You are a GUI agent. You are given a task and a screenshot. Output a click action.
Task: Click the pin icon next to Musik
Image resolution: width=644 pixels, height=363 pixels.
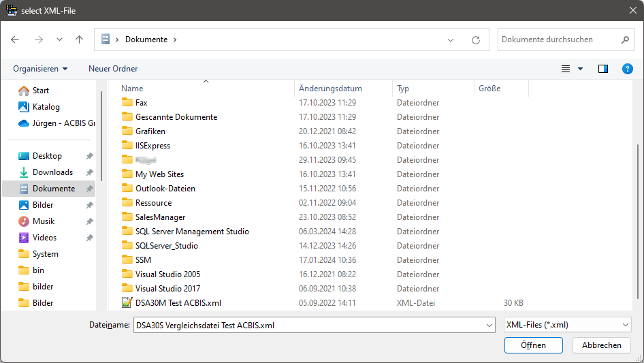coord(90,221)
